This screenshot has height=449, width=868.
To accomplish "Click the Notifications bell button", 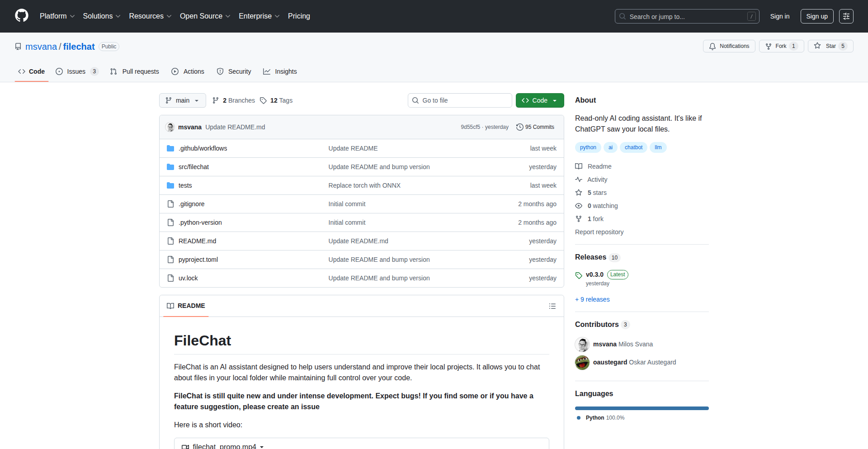I will 729,46.
